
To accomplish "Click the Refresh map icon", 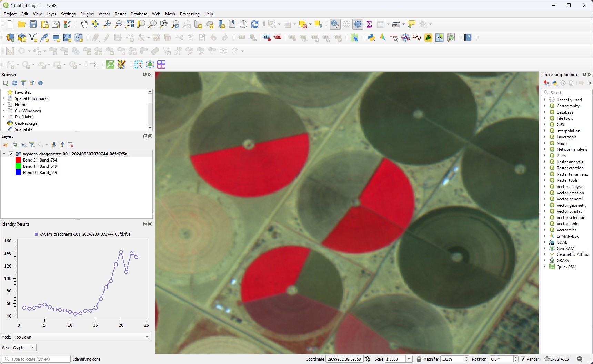I will pyautogui.click(x=255, y=24).
